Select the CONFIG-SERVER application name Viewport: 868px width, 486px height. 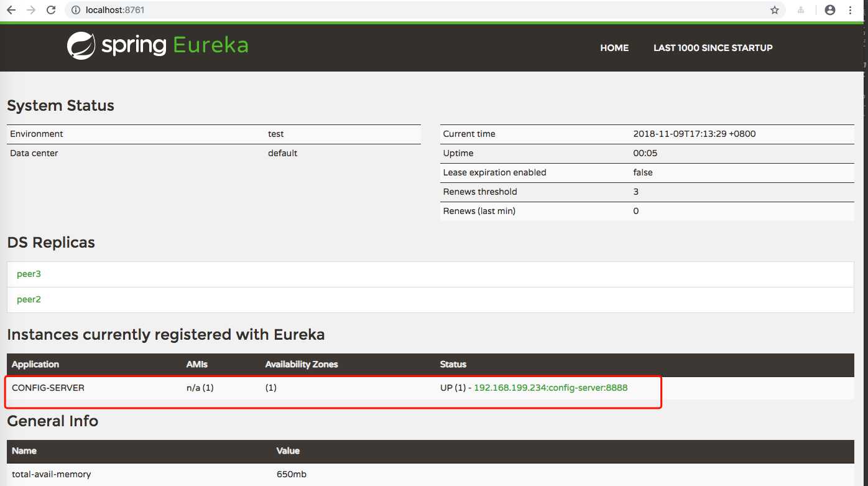point(48,388)
